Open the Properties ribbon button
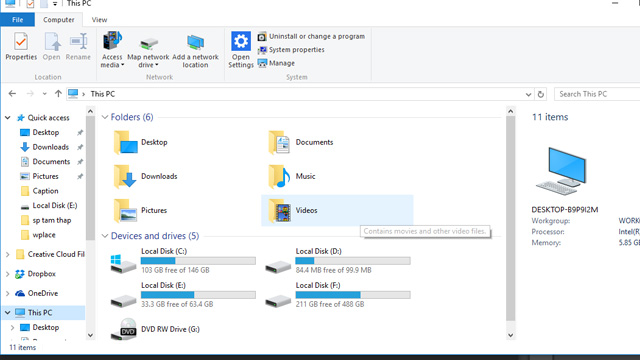The height and width of the screenshot is (360, 640). [x=21, y=47]
